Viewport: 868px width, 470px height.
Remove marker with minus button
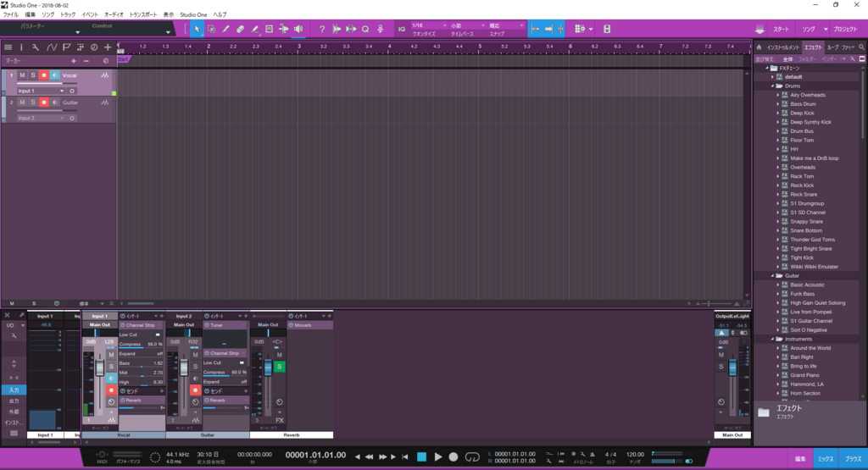tap(86, 61)
